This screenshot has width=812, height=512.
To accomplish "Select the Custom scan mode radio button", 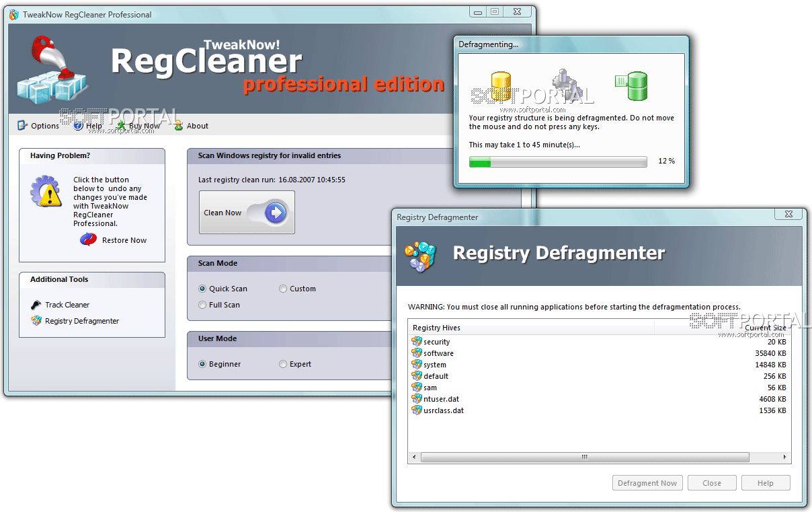I will click(x=283, y=289).
